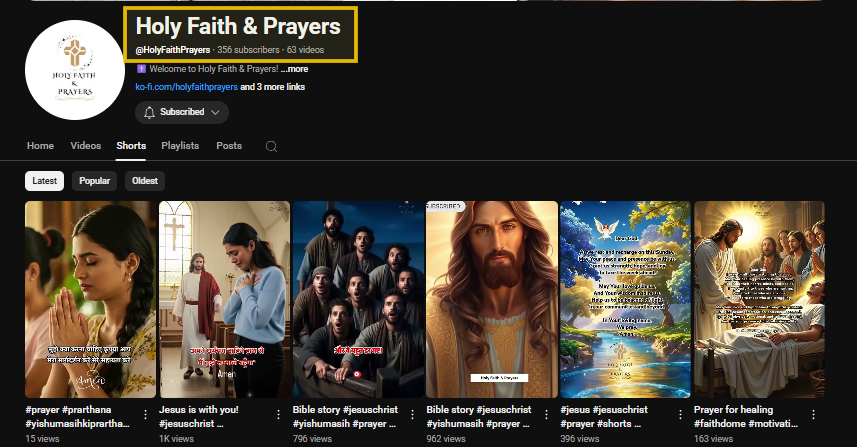Viewport: 857px width, 447px height.
Task: Click the '15 views' count
Action: (x=42, y=439)
